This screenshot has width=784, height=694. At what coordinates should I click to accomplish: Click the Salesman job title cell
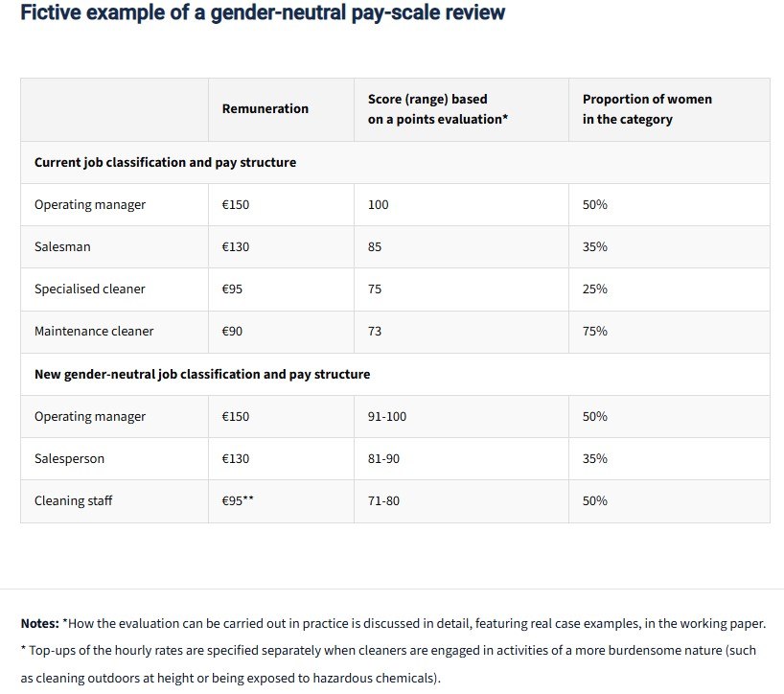pyautogui.click(x=61, y=247)
